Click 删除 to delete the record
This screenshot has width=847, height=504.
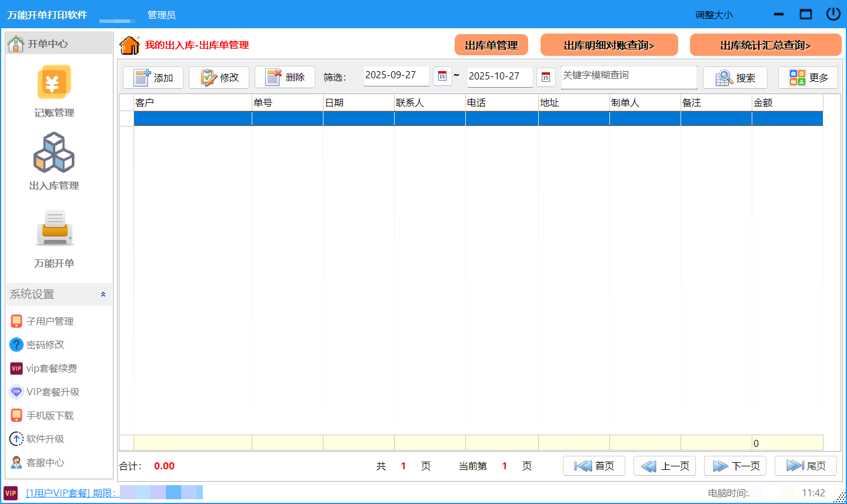(285, 78)
